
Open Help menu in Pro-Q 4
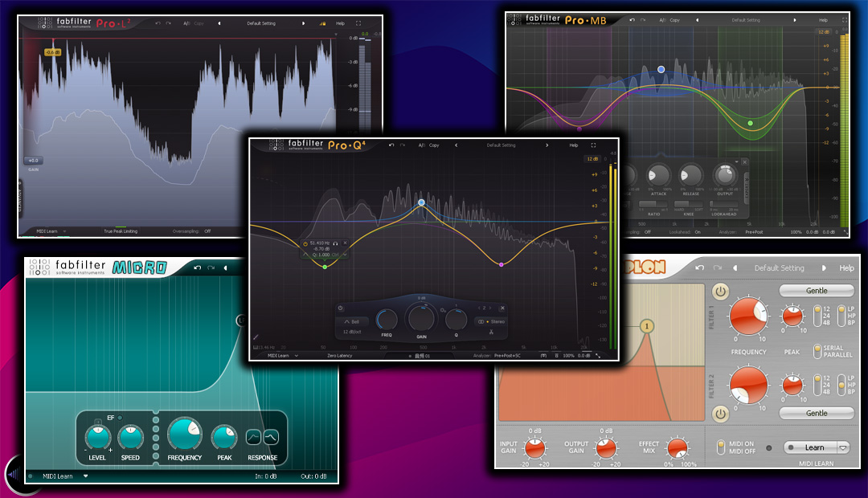574,145
